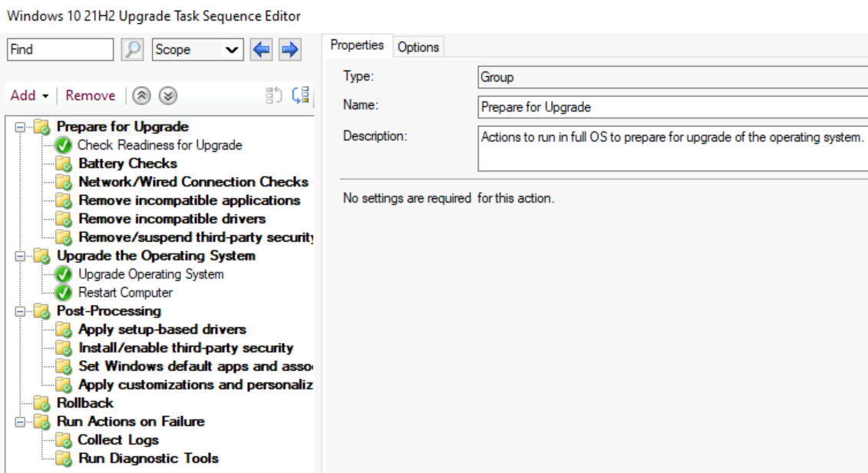Click folder icon beside Apply customizations and personalization
This screenshot has height=473, width=868.
tap(64, 385)
